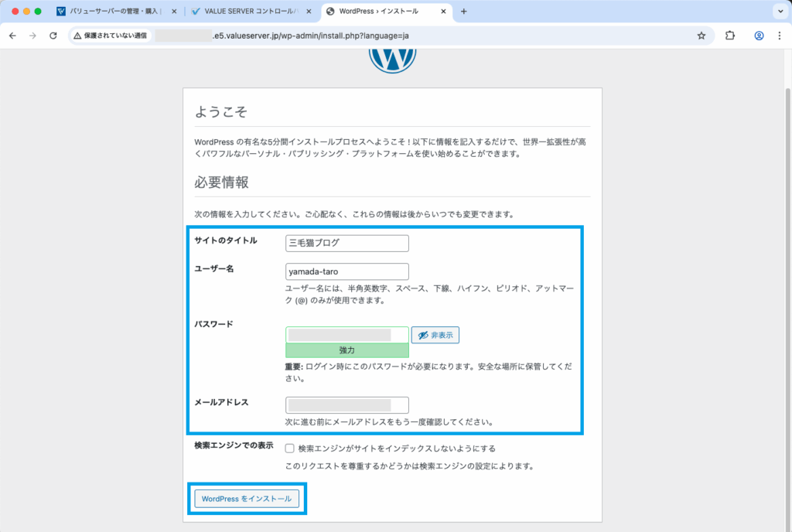Open the Chrome profile icon
792x532 pixels.
[759, 36]
